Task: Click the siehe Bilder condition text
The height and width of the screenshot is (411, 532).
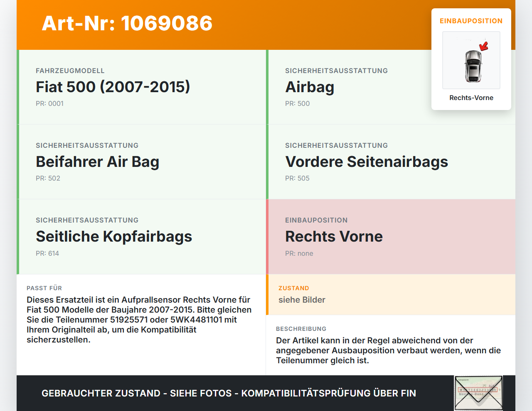Action: pyautogui.click(x=302, y=300)
